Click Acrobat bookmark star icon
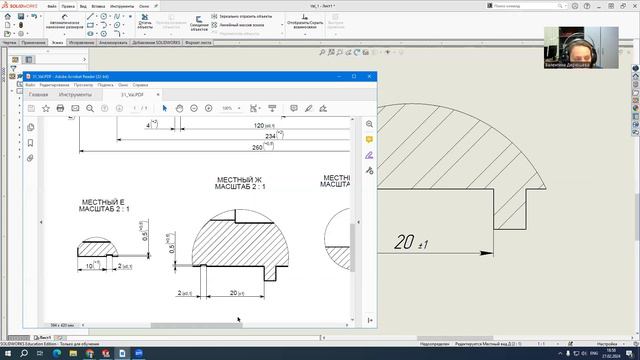Screen dimensions: 640x360 tap(46, 108)
